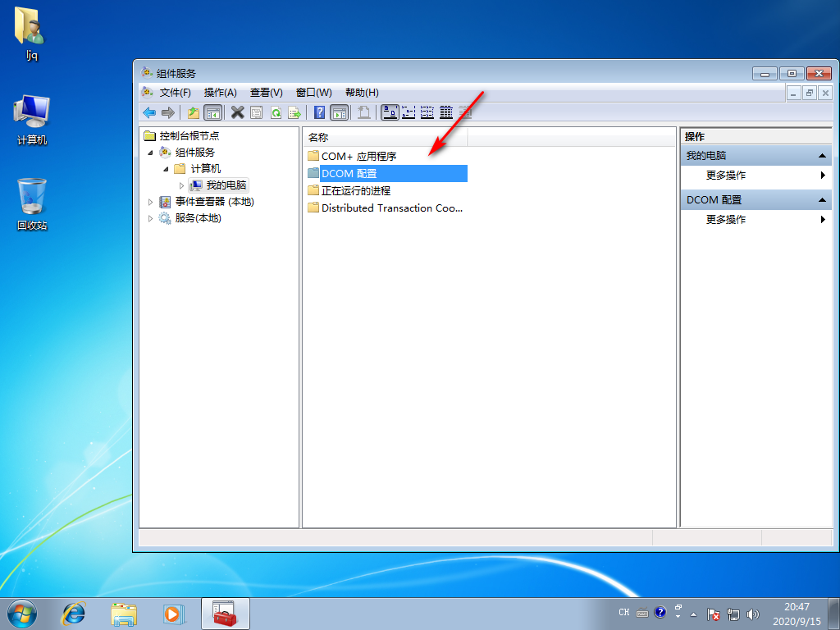This screenshot has width=840, height=630.
Task: Switch to detail view icon in toolbar
Action: point(446,112)
